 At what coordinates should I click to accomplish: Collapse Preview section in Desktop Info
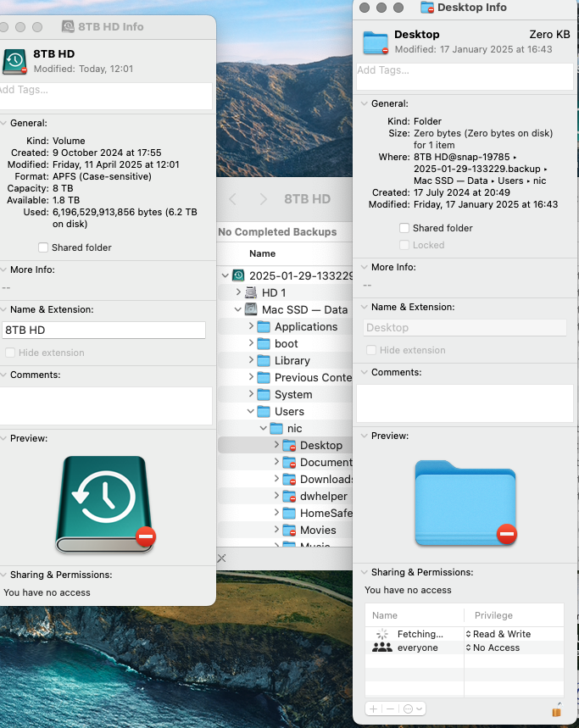[365, 436]
